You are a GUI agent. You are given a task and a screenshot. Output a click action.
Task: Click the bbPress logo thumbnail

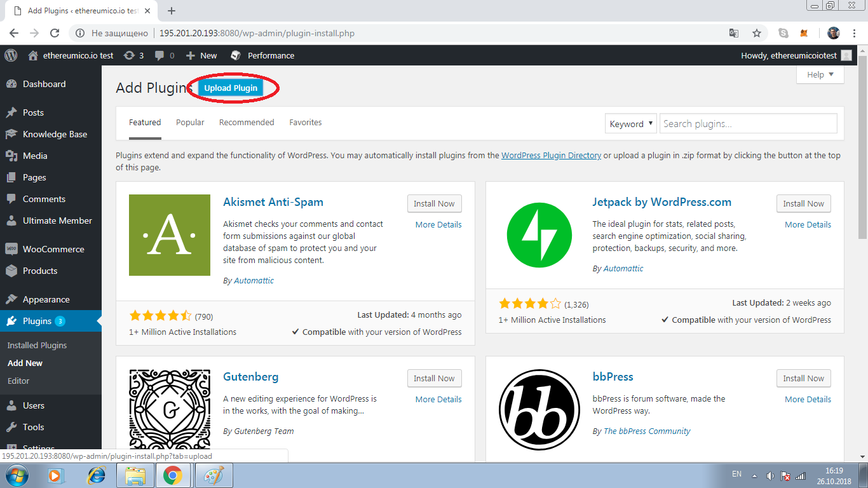(539, 410)
